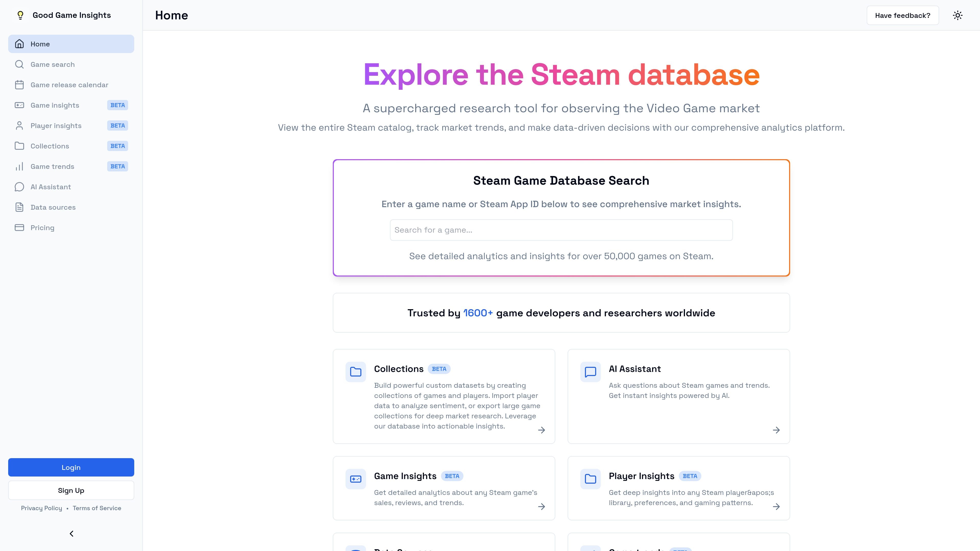Open Player insights in the sidebar

tap(71, 126)
